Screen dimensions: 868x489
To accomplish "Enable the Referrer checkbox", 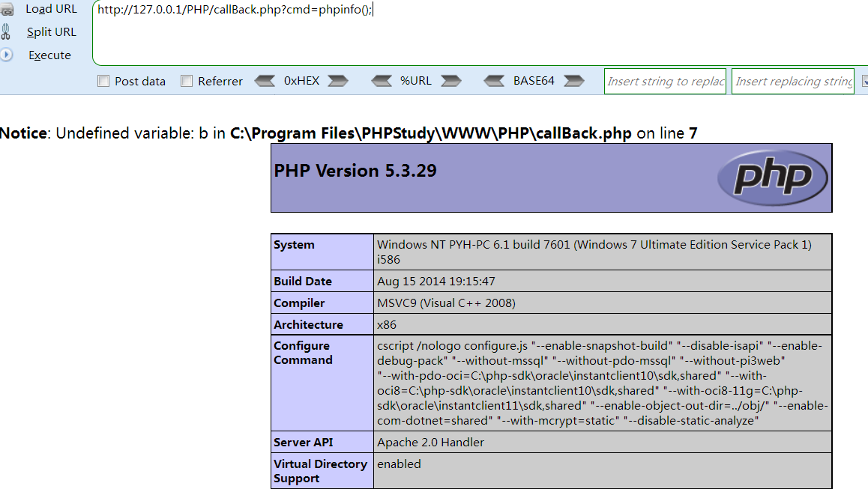I will pyautogui.click(x=187, y=82).
